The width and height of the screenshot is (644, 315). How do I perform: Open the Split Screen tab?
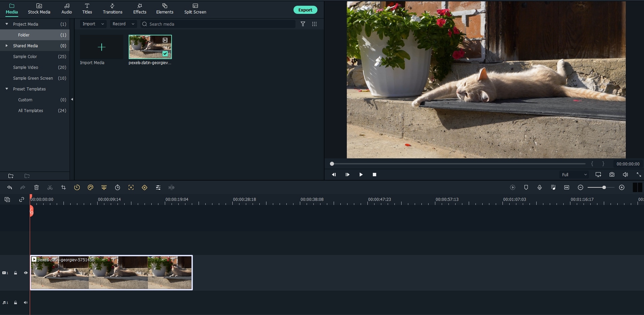[195, 9]
